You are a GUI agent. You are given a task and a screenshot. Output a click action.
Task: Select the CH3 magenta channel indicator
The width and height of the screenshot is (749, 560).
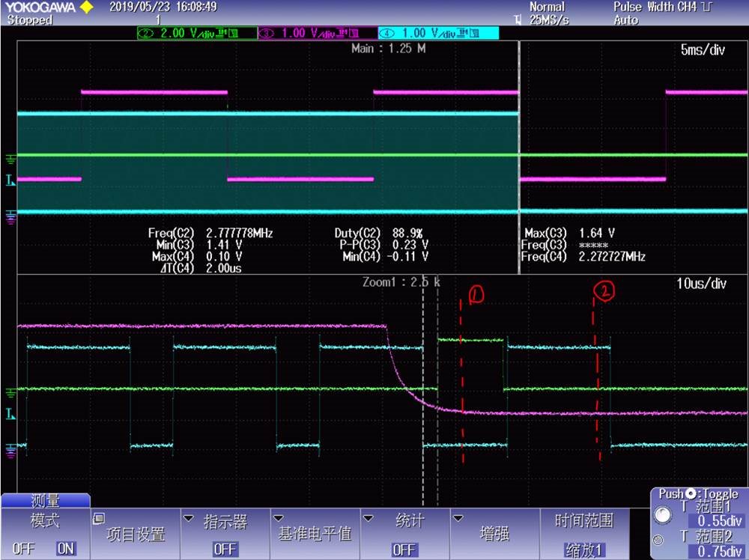[318, 33]
